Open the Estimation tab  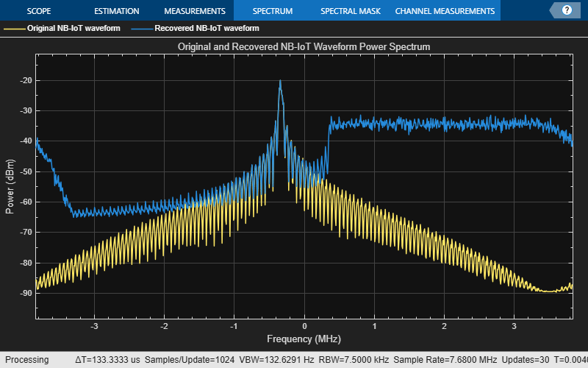117,11
